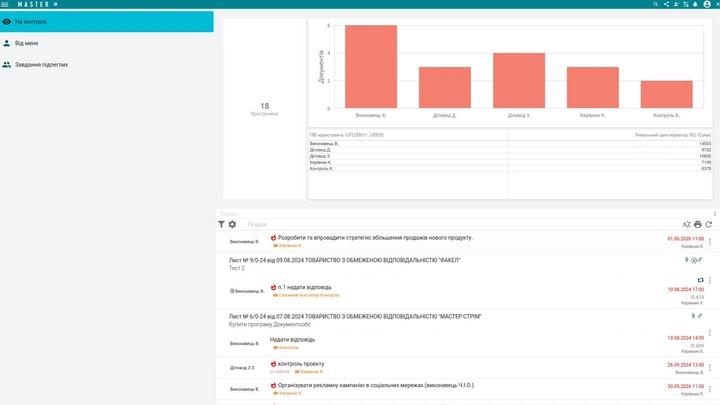Select table row 'Керівник К.' 7109
This screenshot has width=720, height=405.
pyautogui.click(x=510, y=163)
